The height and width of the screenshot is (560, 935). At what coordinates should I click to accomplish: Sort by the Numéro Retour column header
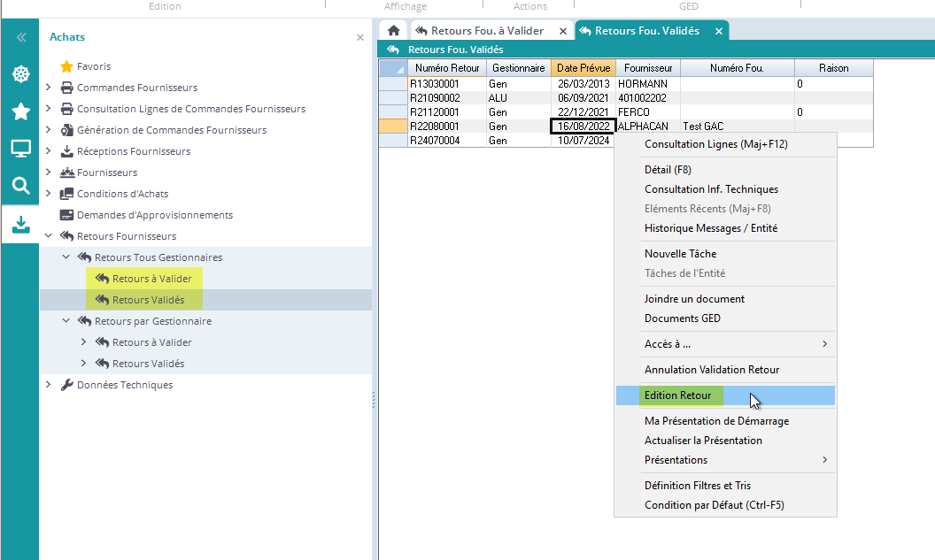pyautogui.click(x=446, y=68)
